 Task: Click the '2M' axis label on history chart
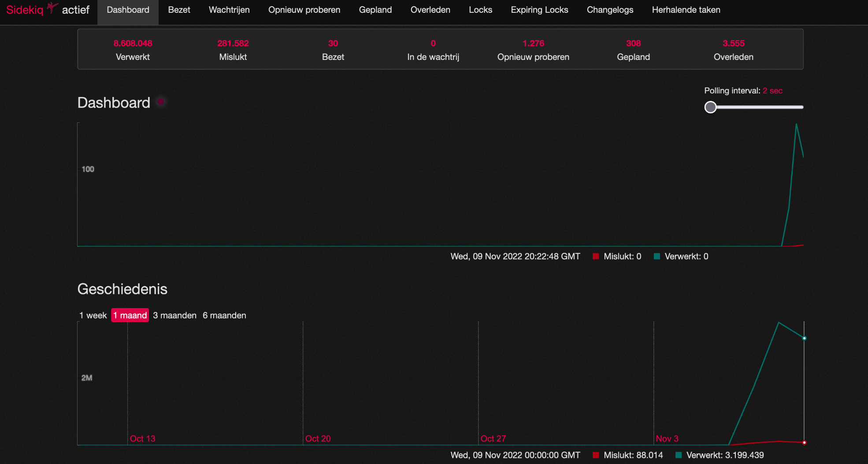tap(87, 378)
